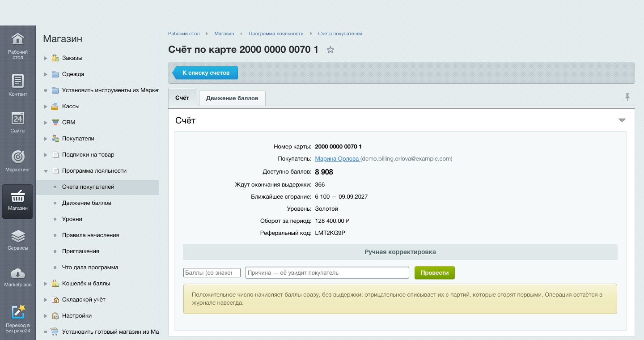Click the Кассы cash register icon

55,106
